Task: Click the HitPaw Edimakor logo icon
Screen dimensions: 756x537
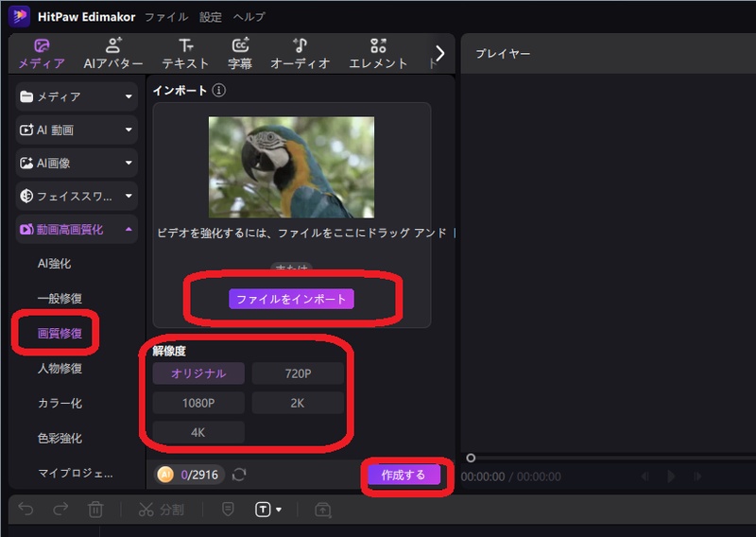Action: click(x=19, y=16)
